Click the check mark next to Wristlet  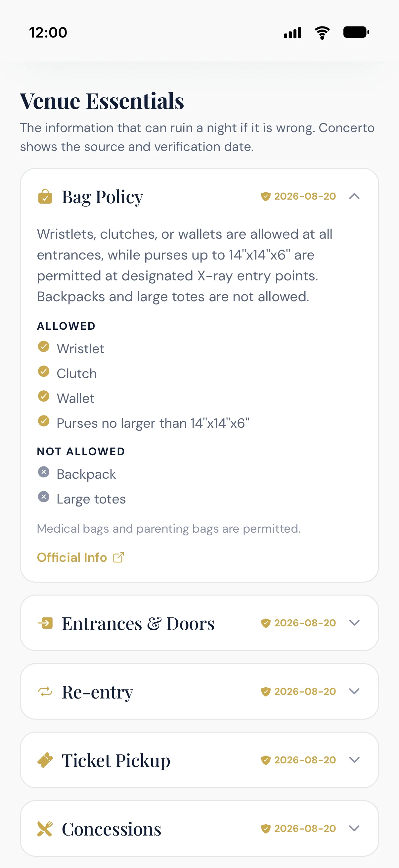(x=43, y=346)
